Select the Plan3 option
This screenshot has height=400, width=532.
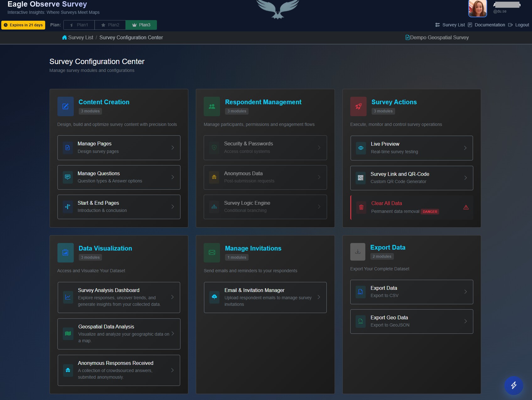pyautogui.click(x=141, y=25)
